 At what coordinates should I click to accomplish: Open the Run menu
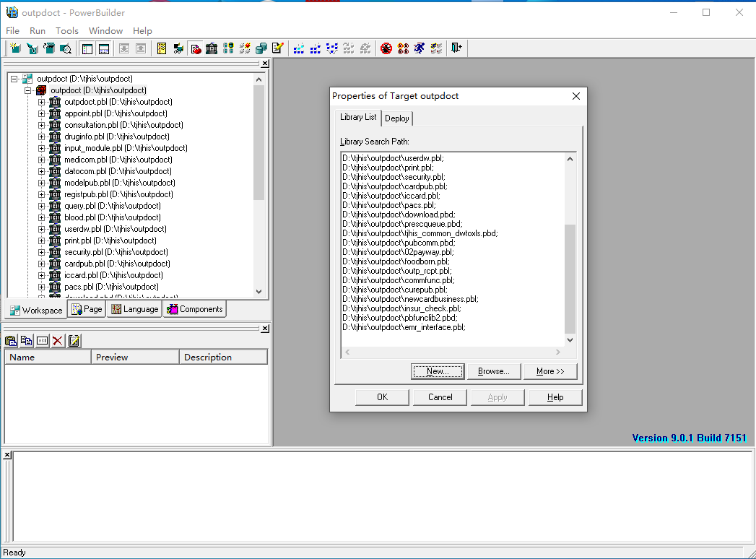tap(37, 31)
